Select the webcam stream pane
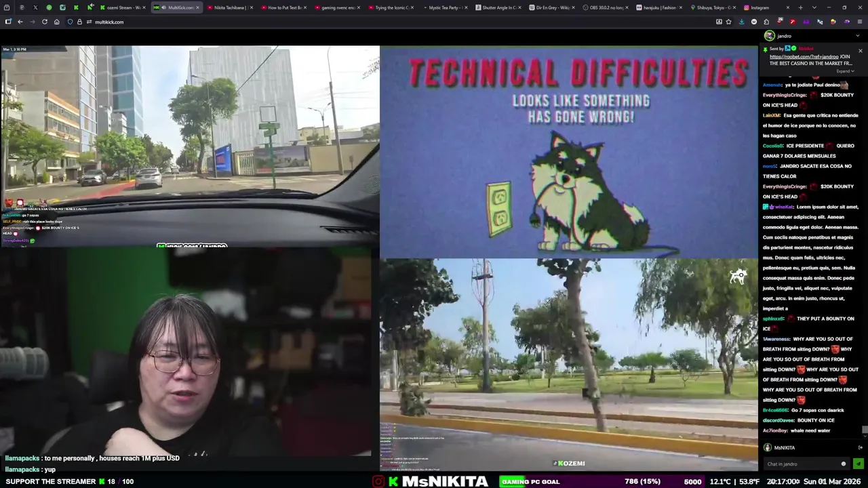Viewport: 868px width, 488px height. point(186,352)
